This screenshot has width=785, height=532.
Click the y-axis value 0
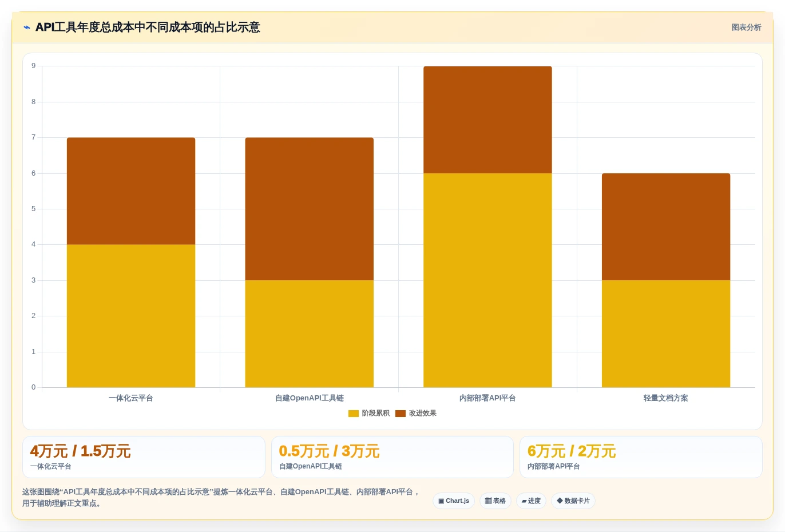pyautogui.click(x=34, y=387)
